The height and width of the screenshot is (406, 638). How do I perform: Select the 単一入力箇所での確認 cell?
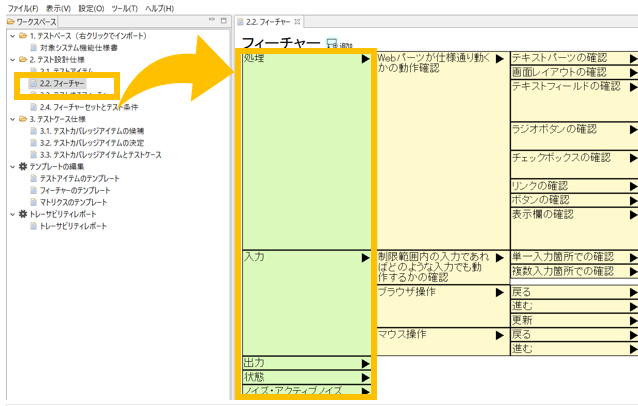click(x=574, y=257)
